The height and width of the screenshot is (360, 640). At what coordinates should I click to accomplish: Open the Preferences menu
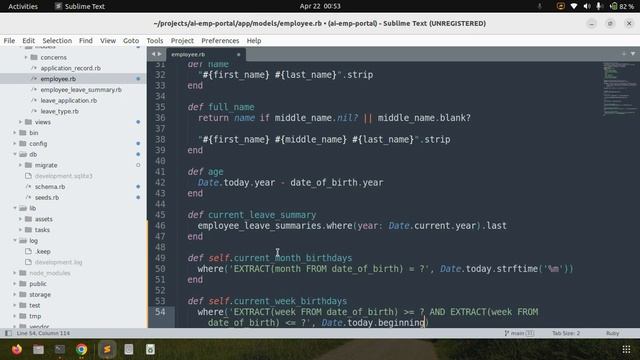click(x=220, y=40)
